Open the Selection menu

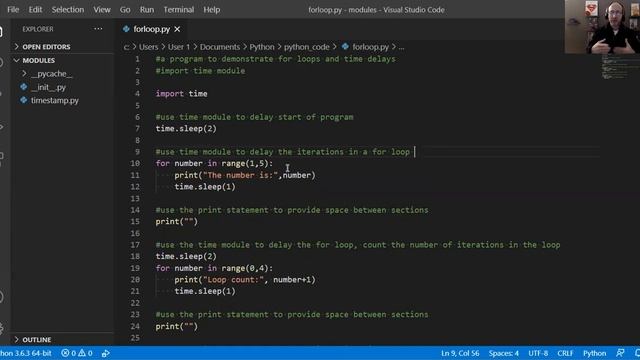point(67,9)
